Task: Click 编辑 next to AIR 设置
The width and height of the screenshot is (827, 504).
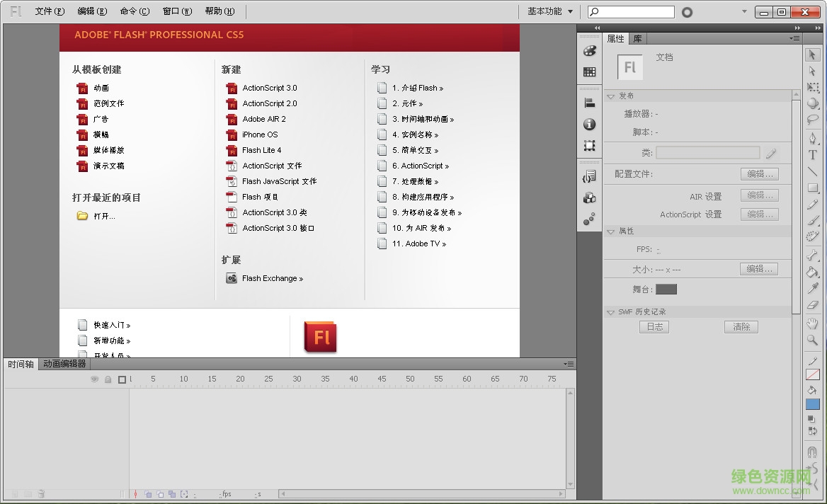Action: (x=758, y=195)
